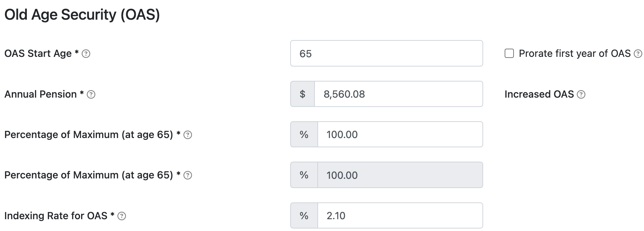Click the OAS Start Age field showing 65
This screenshot has width=644, height=231.
pyautogui.click(x=386, y=54)
